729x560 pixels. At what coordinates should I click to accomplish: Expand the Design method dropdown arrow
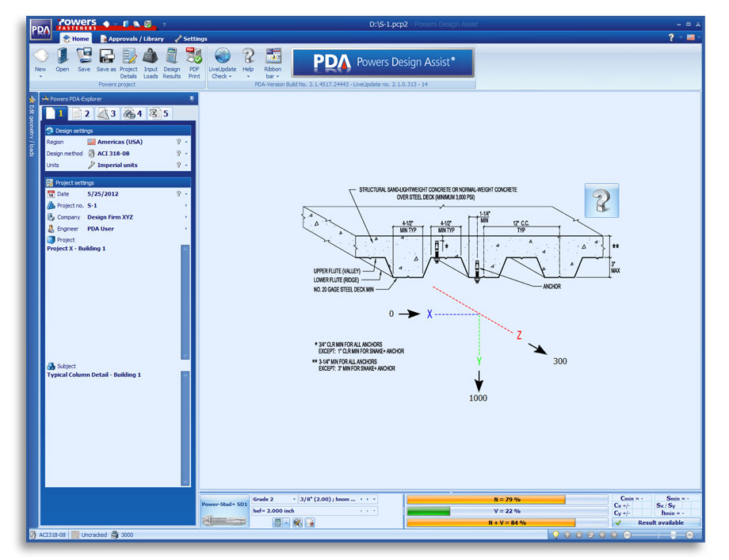coord(186,154)
